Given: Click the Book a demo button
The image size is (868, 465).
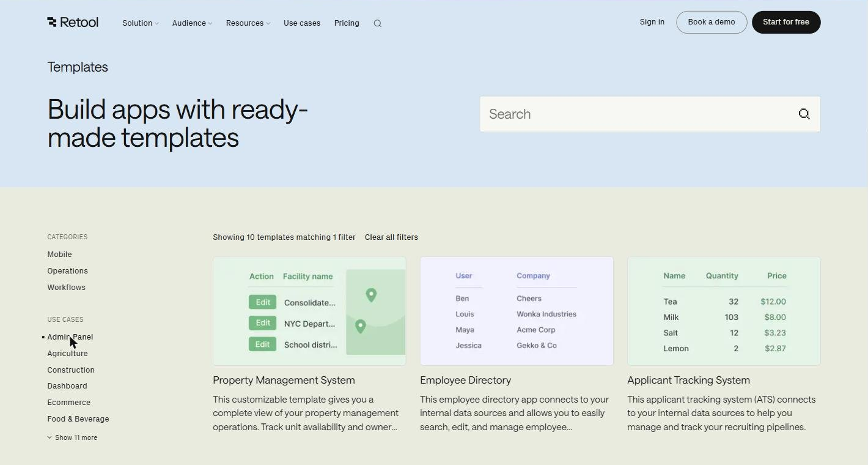Looking at the screenshot, I should click(x=712, y=22).
